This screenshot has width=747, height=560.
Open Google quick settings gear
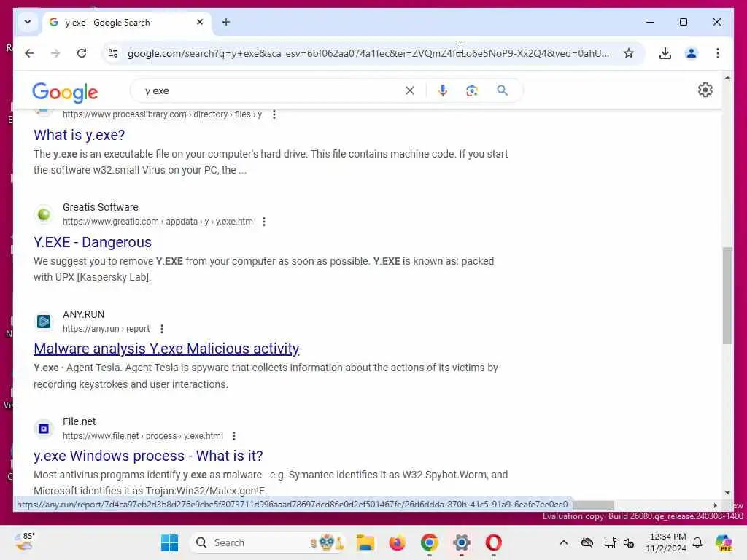(x=705, y=90)
